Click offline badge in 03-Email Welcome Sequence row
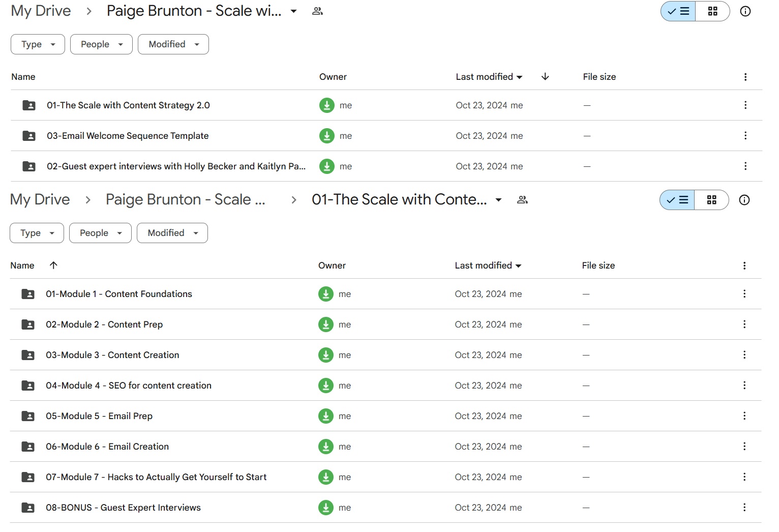This screenshot has width=779, height=532. [x=326, y=136]
